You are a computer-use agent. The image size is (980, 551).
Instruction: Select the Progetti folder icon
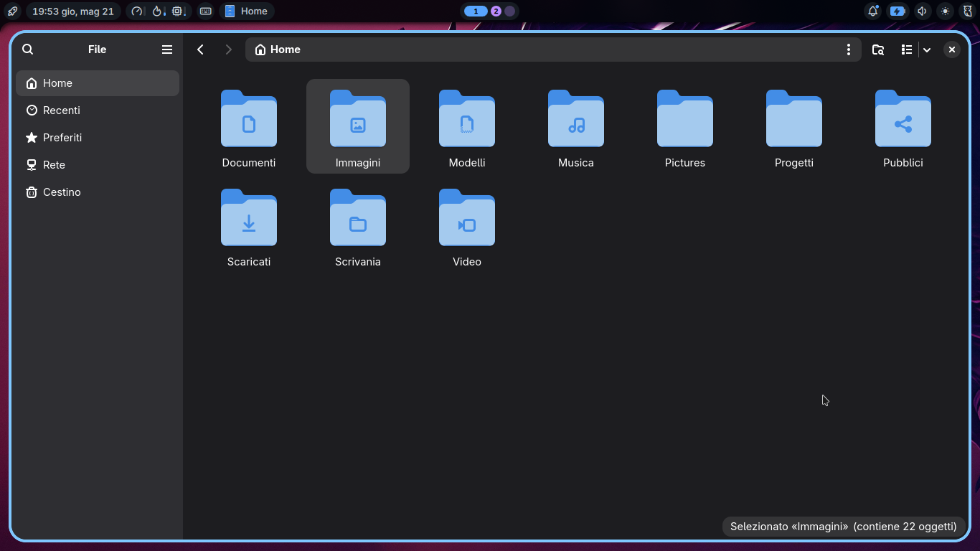794,118
